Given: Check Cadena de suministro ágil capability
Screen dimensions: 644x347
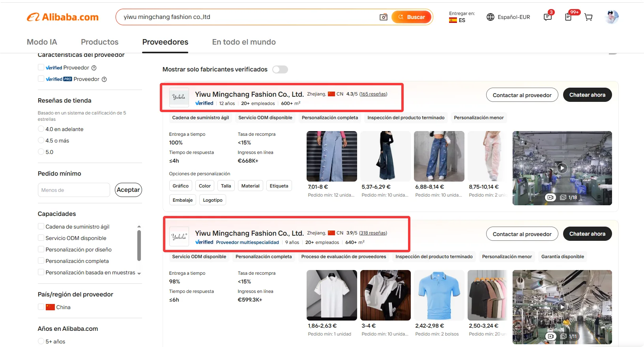Looking at the screenshot, I should coord(41,227).
